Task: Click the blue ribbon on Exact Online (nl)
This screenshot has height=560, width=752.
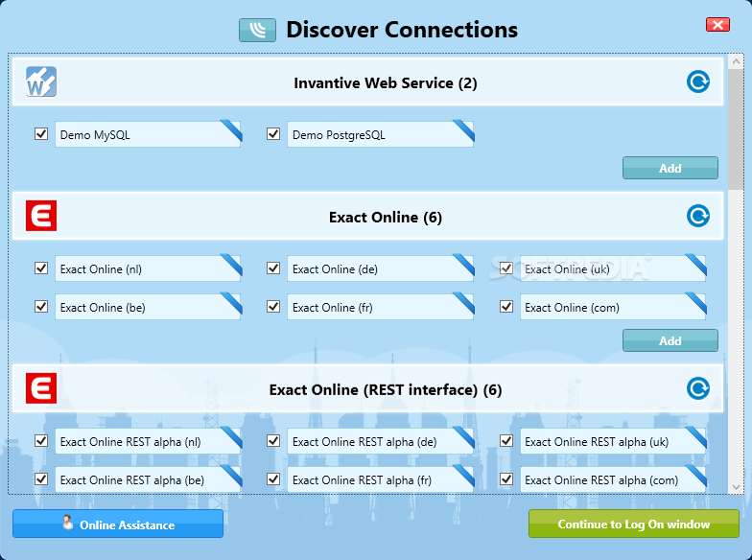Action: pyautogui.click(x=231, y=266)
